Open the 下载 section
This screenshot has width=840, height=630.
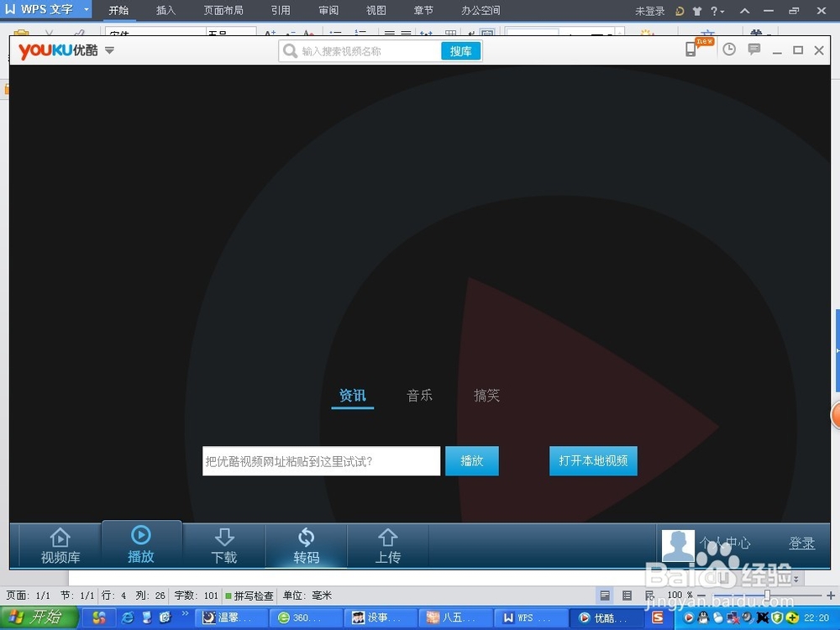pos(224,547)
